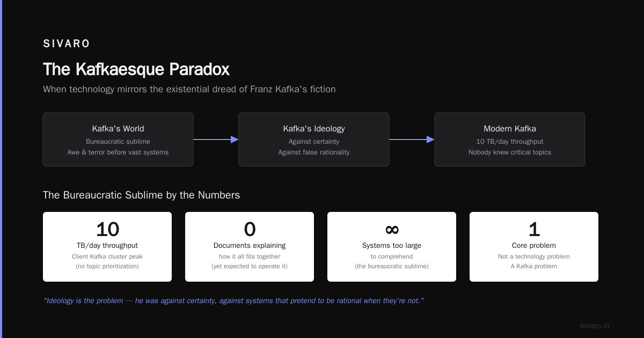Click the large number 0 statistic
The image size is (644, 338).
250,229
